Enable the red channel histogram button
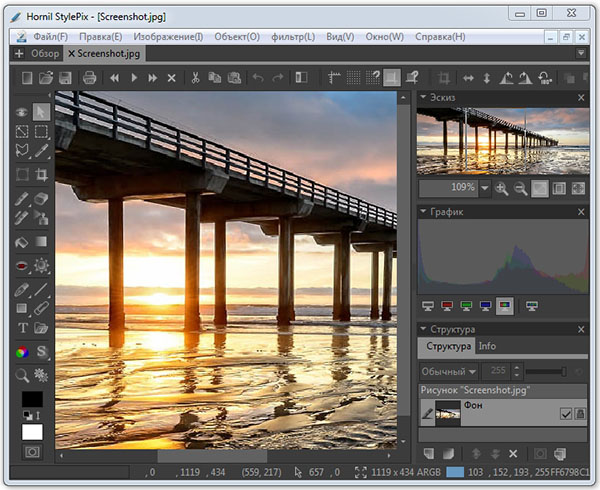The image size is (600, 490). coord(448,306)
